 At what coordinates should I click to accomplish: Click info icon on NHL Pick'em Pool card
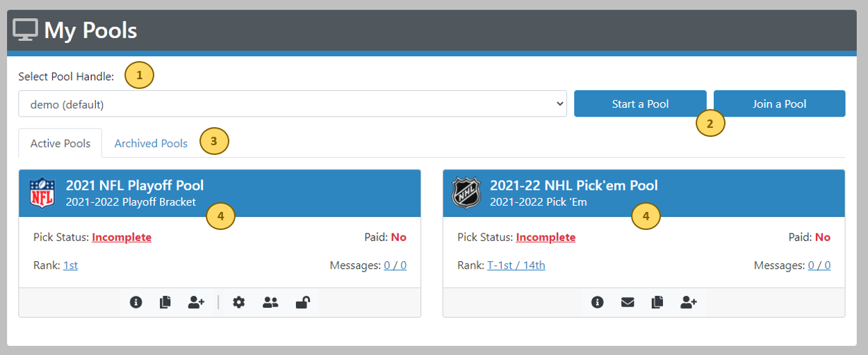[x=597, y=303]
